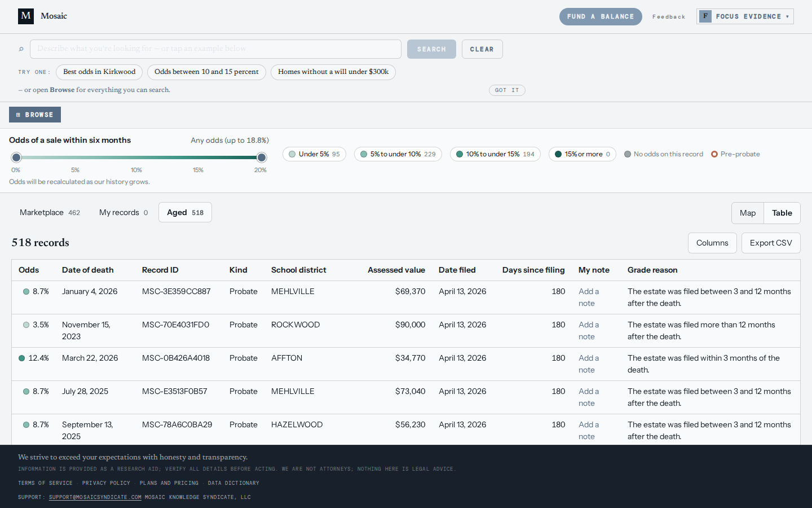812x508 pixels.
Task: Toggle the Pre-probate filter
Action: pos(735,154)
